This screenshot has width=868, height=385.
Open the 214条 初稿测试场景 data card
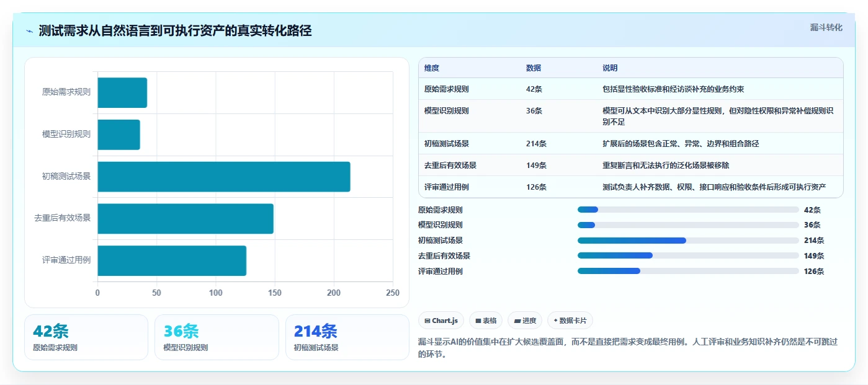pyautogui.click(x=347, y=337)
